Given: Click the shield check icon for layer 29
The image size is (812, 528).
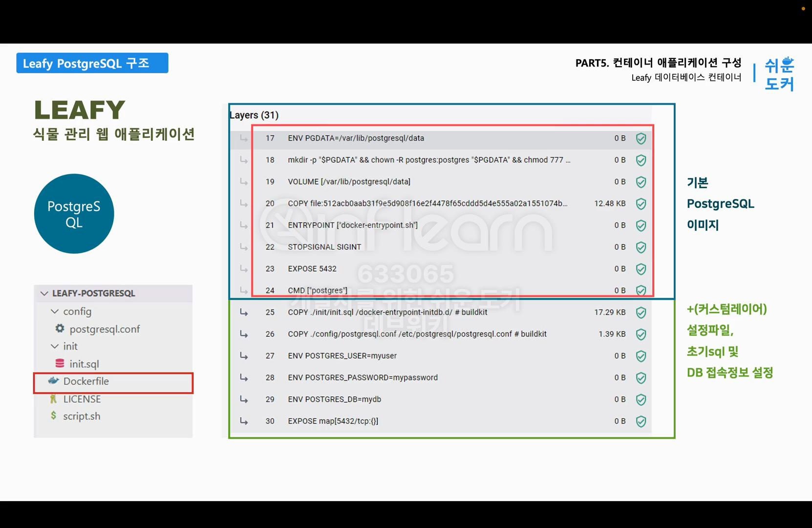Looking at the screenshot, I should [641, 400].
